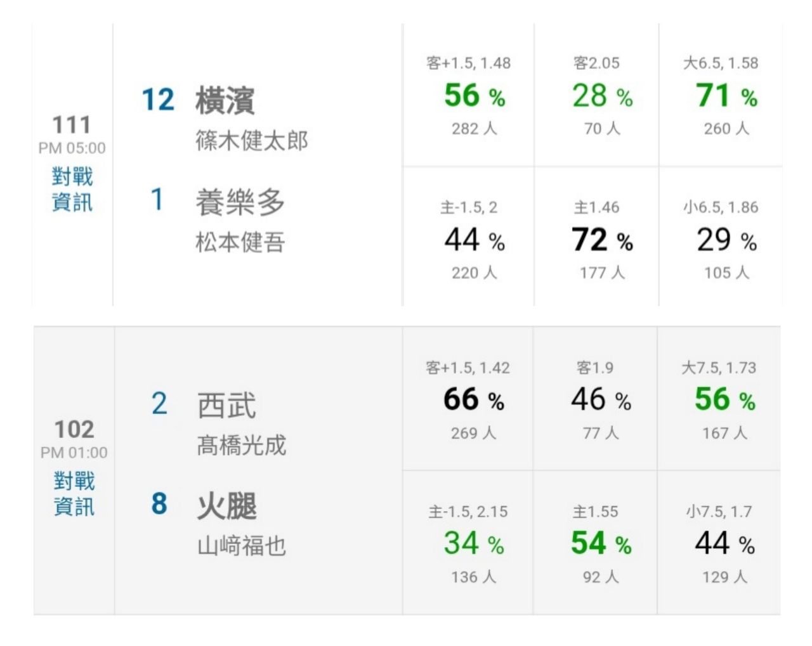Select 主-1.5, 2 spread cell with 44%
The image size is (812, 646).
pyautogui.click(x=468, y=237)
